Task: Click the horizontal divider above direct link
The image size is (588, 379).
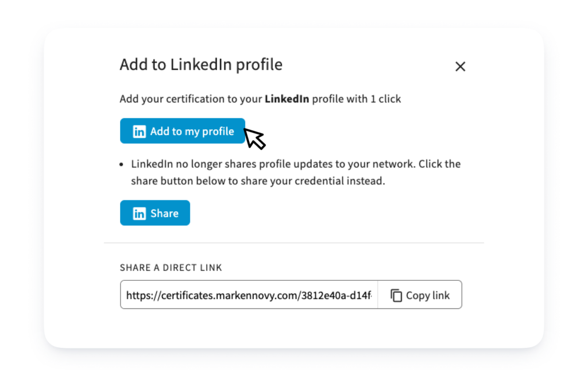Action: (x=294, y=243)
